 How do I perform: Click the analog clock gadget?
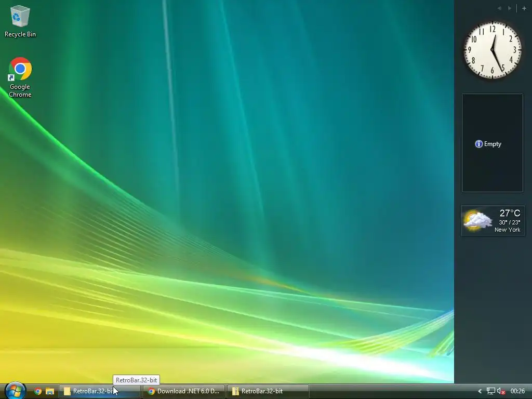click(x=493, y=50)
